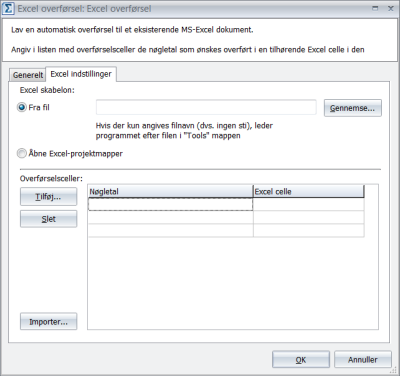
Task: Minimize the Excel overførsel dialog
Action: 375,8
